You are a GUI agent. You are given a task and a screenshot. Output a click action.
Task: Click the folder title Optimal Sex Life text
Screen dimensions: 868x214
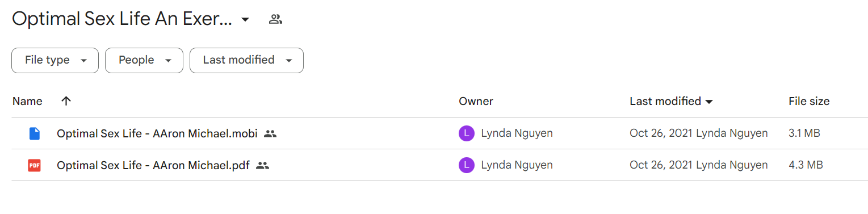122,19
